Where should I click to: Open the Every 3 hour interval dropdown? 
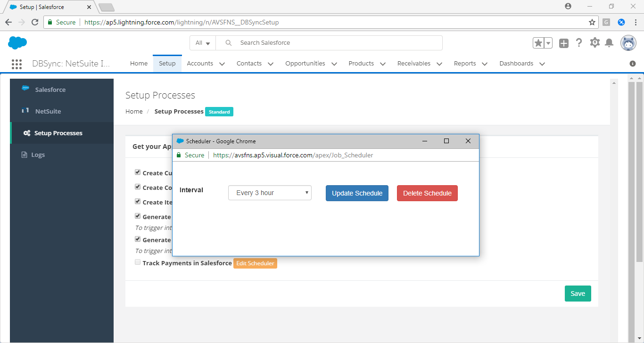click(270, 192)
